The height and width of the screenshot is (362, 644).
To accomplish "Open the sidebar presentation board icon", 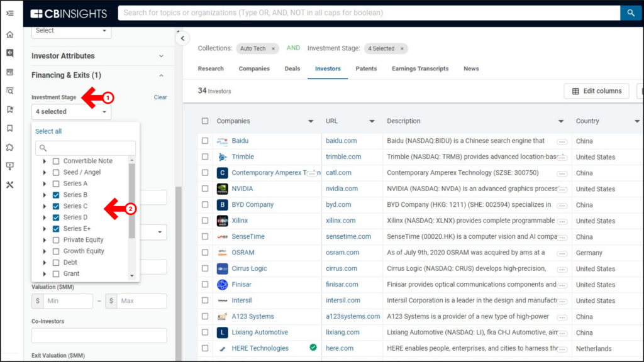I will [x=10, y=166].
